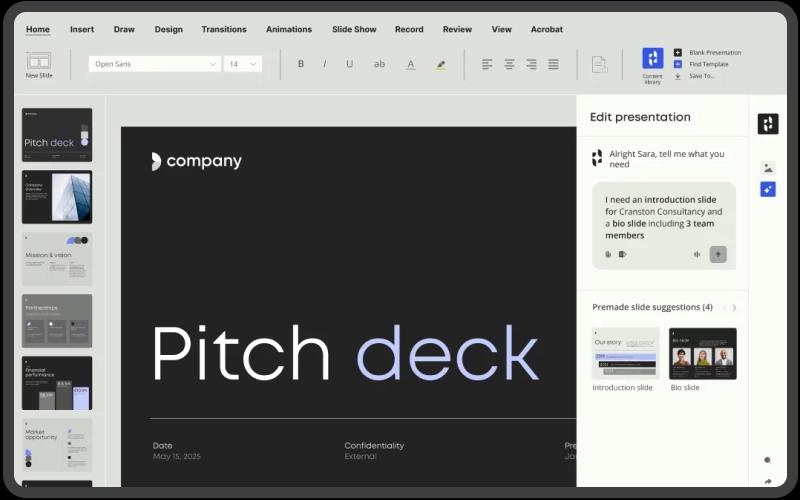Toggle Underline formatting
800x500 pixels.
349,64
